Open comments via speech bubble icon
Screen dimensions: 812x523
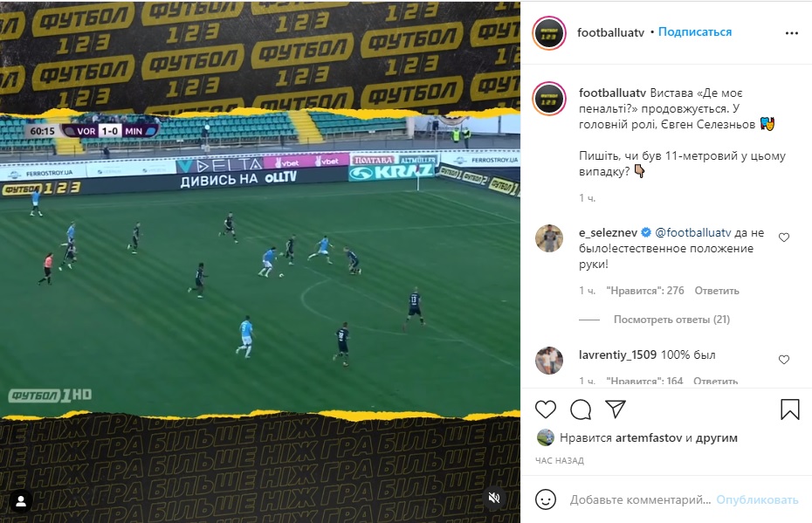coord(581,409)
